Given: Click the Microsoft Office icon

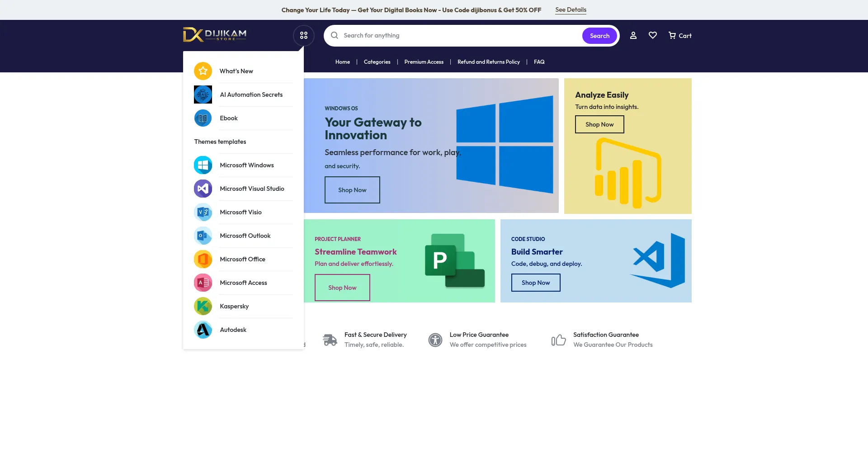Looking at the screenshot, I should (203, 259).
